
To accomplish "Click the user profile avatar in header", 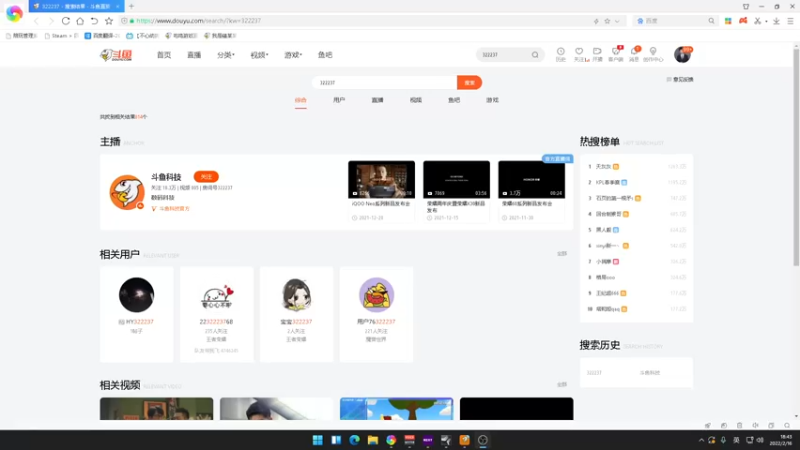I will (682, 55).
